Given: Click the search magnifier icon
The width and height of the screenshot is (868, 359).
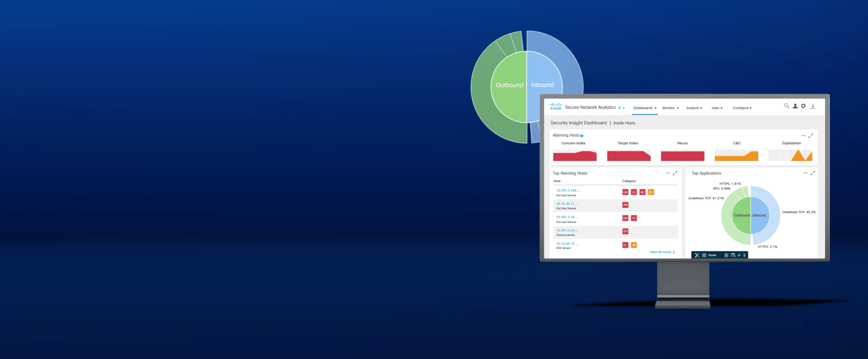Looking at the screenshot, I should (787, 106).
